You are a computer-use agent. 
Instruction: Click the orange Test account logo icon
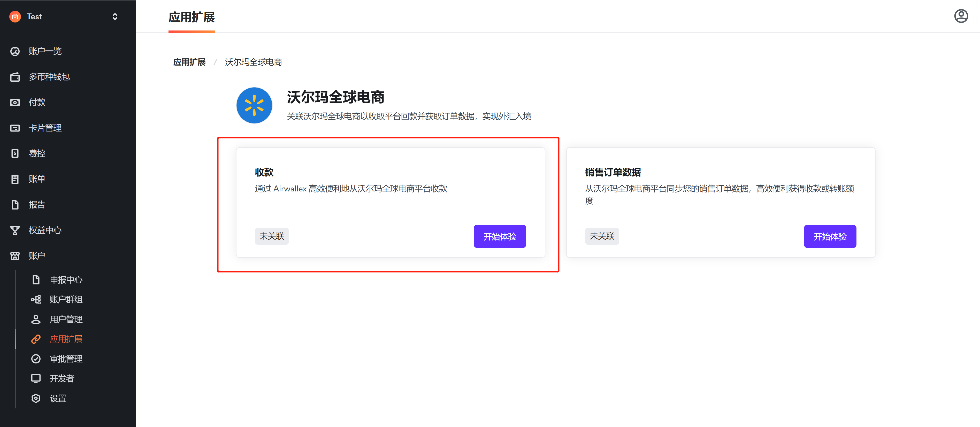(x=15, y=17)
